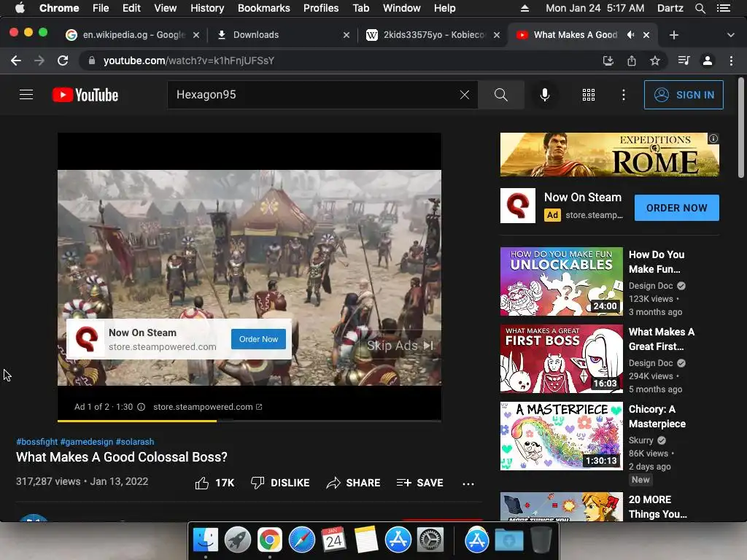Bookmark this page with the star

pyautogui.click(x=655, y=61)
